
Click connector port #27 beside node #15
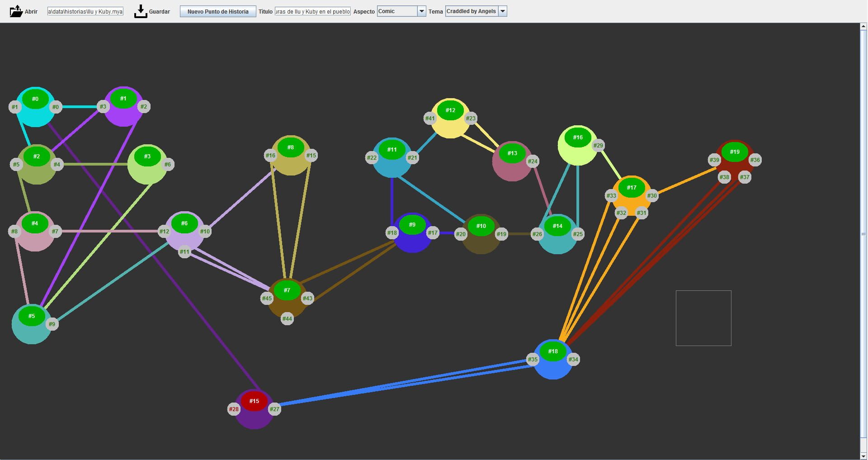pyautogui.click(x=275, y=408)
